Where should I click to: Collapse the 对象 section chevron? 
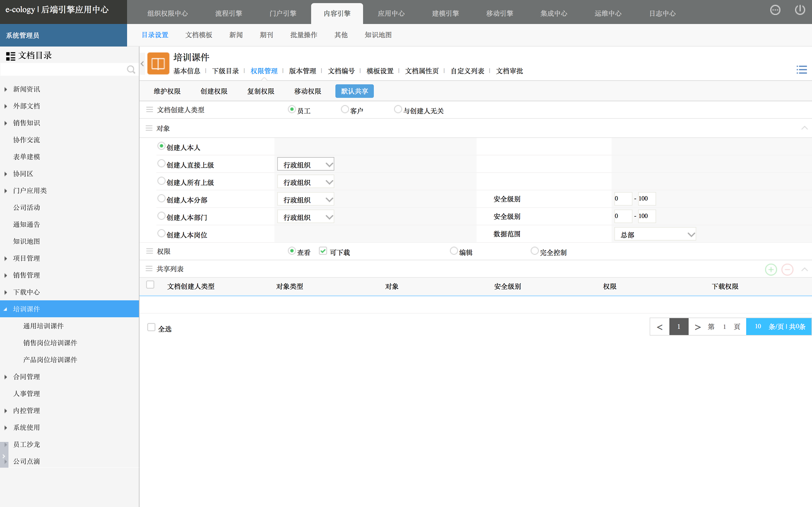804,128
